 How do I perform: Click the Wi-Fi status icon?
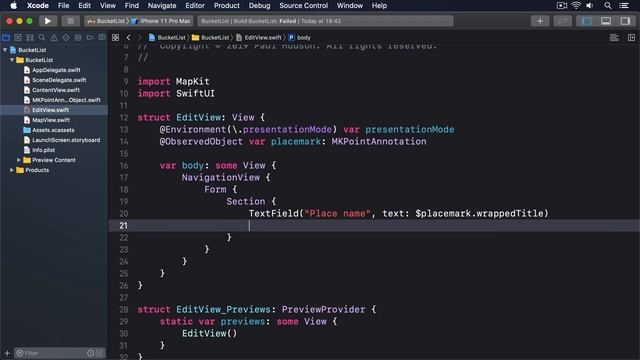coord(576,6)
